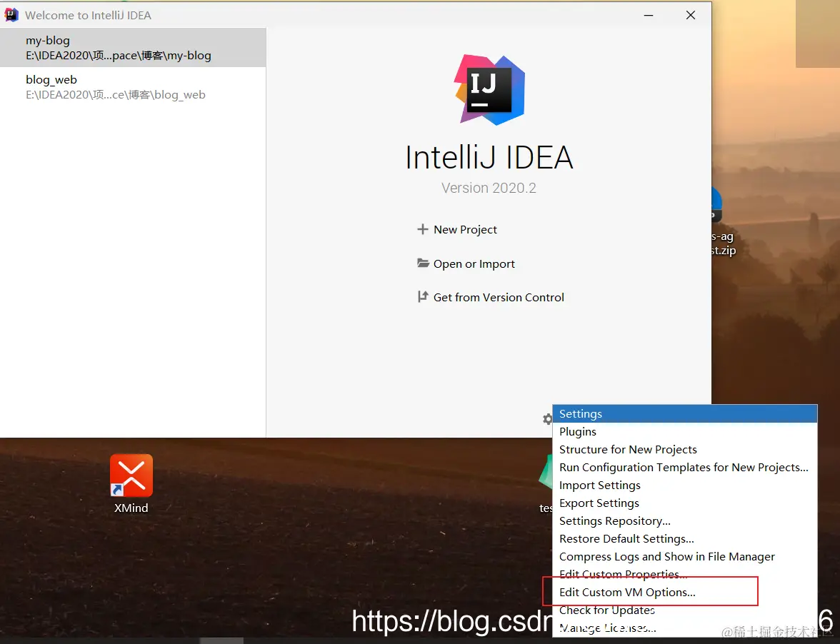Click the zip file desktop icon
This screenshot has height=644, width=840.
(x=722, y=222)
